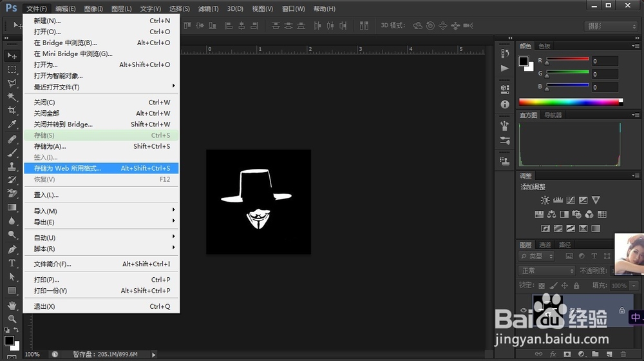Choose 新建(N)... menu item

pos(101,21)
